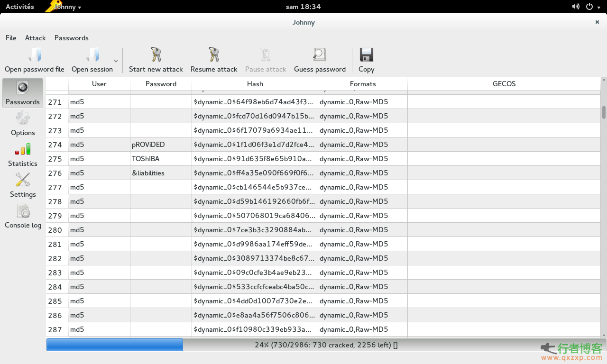Open the Settings sidebar panel
Viewport: 607px width, 364px height.
[23, 185]
